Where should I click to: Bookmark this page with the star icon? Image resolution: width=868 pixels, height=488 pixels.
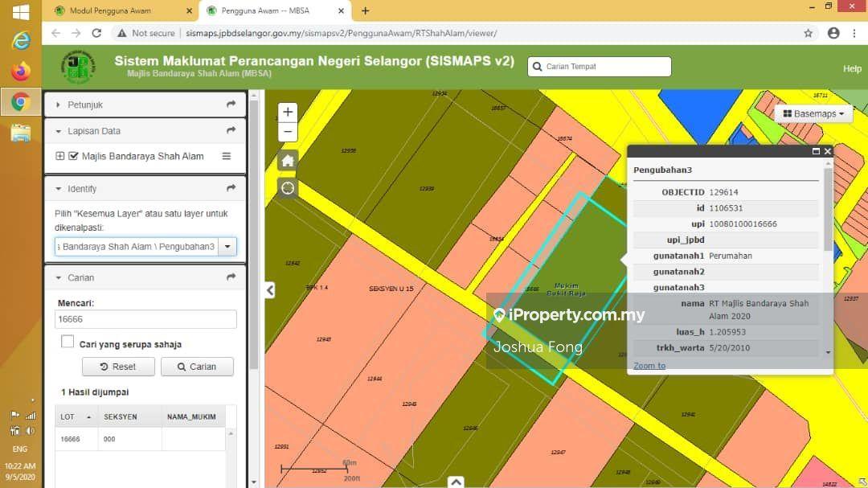pos(808,33)
